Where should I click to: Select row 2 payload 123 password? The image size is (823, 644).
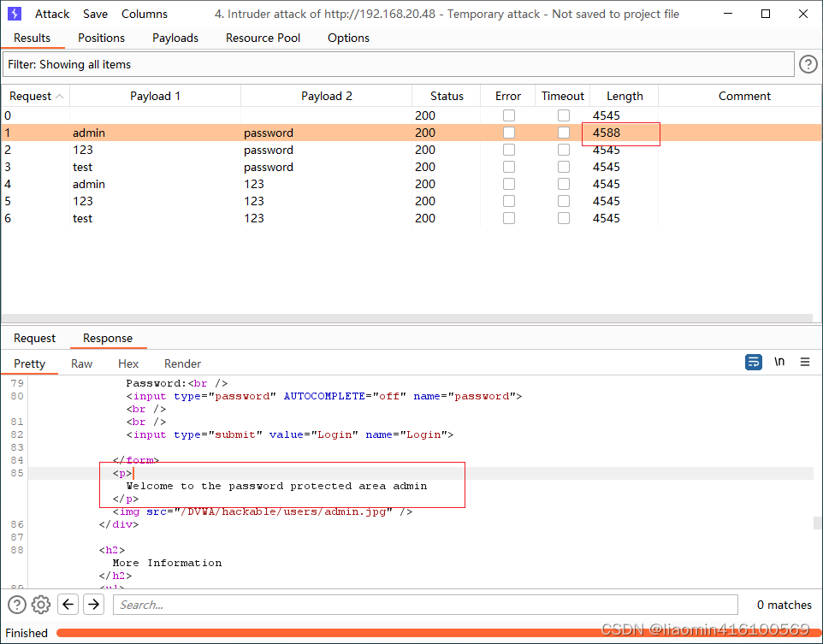click(x=411, y=151)
